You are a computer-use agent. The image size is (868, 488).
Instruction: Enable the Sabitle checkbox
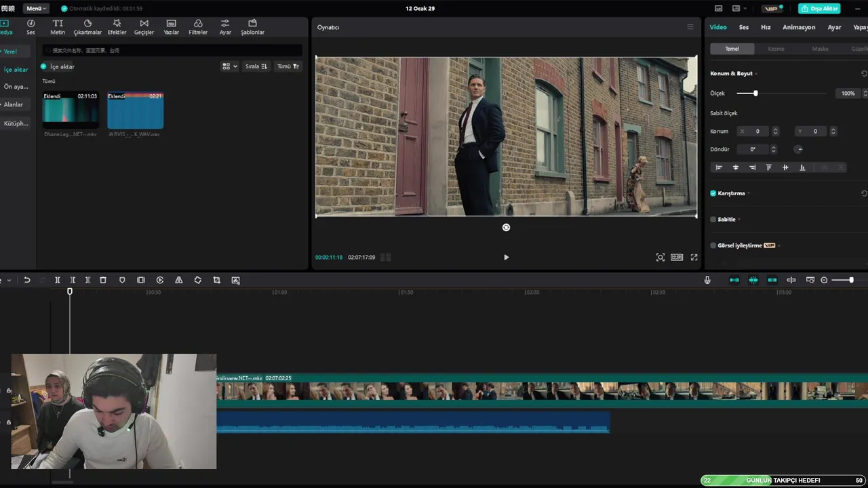(713, 220)
